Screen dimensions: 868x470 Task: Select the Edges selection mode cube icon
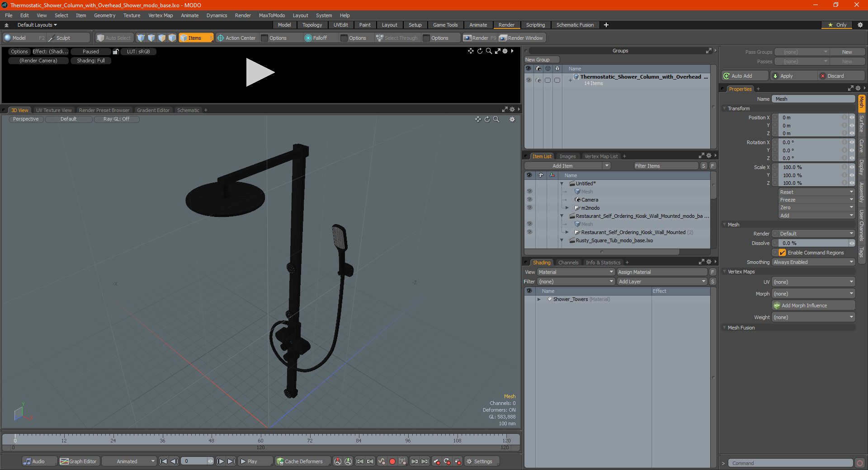(x=151, y=38)
